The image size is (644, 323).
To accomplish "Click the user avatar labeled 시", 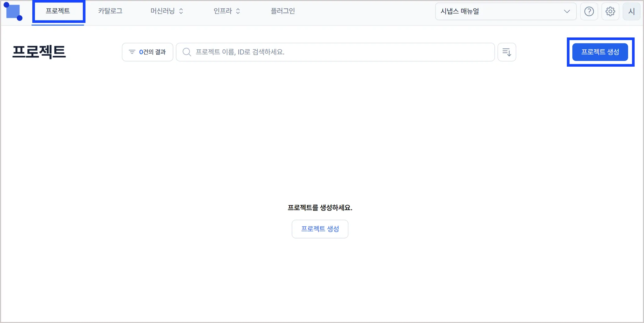I will 631,12.
